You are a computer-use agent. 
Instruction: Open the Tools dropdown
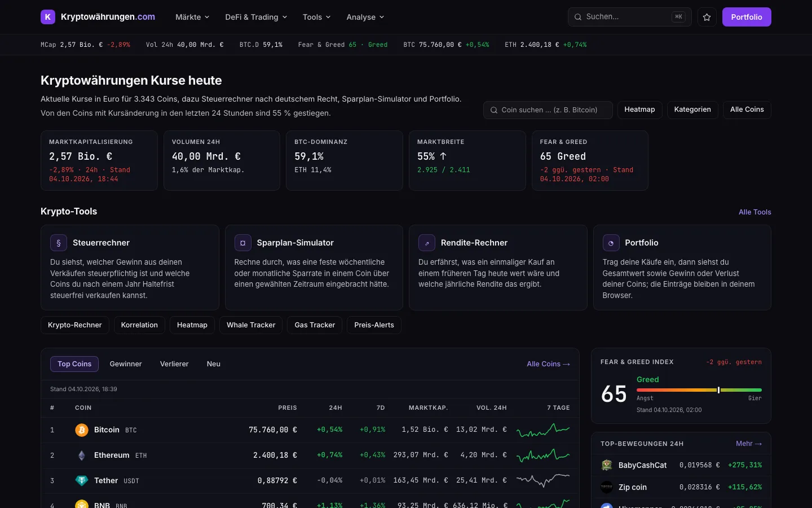pyautogui.click(x=317, y=17)
